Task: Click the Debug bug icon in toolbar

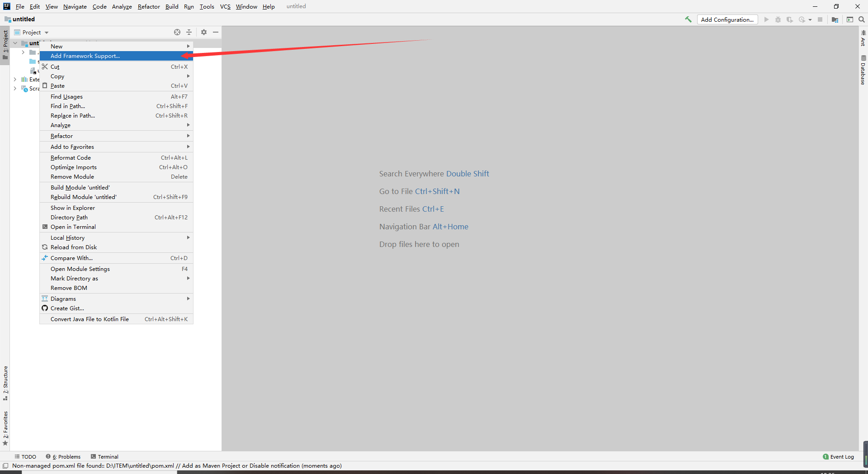Action: [778, 19]
